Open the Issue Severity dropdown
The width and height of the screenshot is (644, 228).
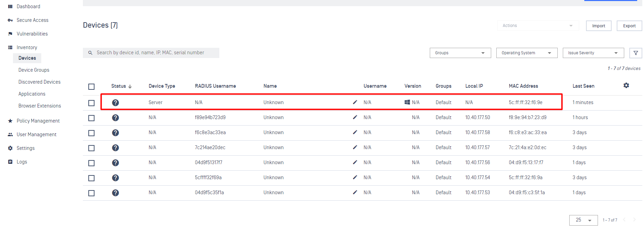coord(593,53)
